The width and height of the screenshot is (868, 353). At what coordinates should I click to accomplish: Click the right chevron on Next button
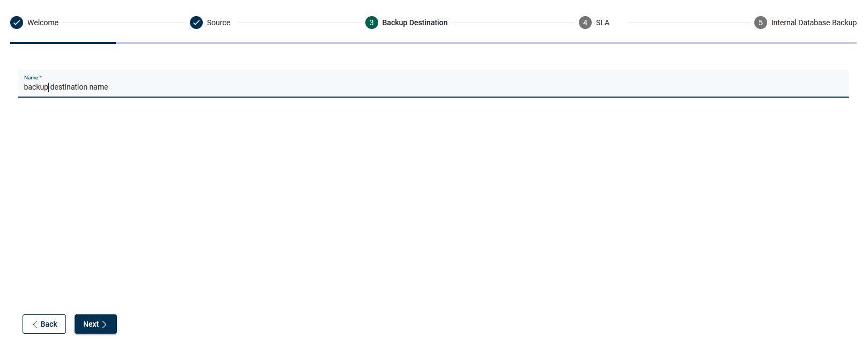click(105, 324)
